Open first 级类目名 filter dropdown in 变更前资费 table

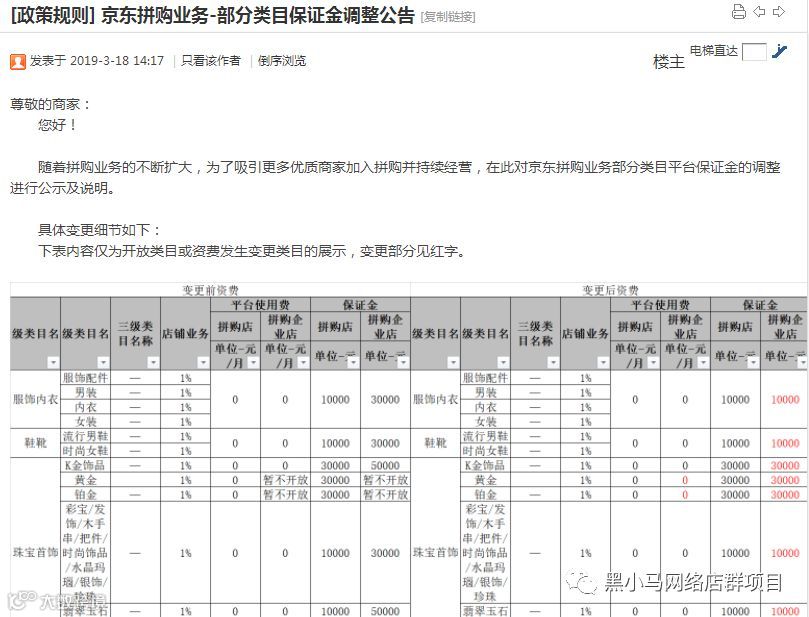(53, 363)
